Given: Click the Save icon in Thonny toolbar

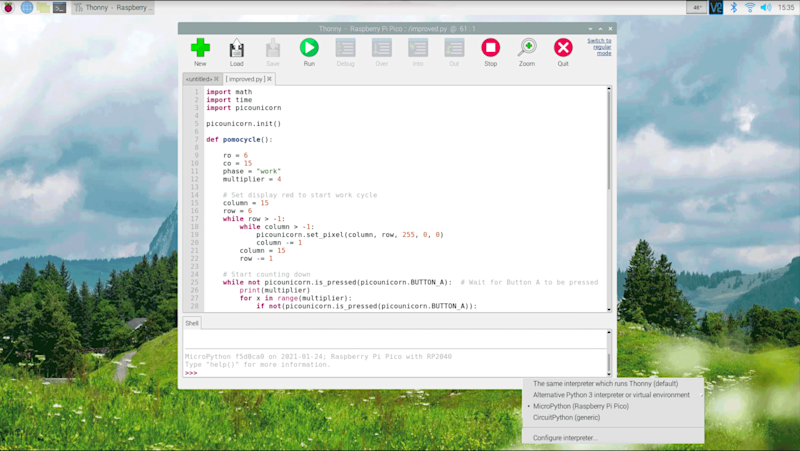Looking at the screenshot, I should click(273, 48).
